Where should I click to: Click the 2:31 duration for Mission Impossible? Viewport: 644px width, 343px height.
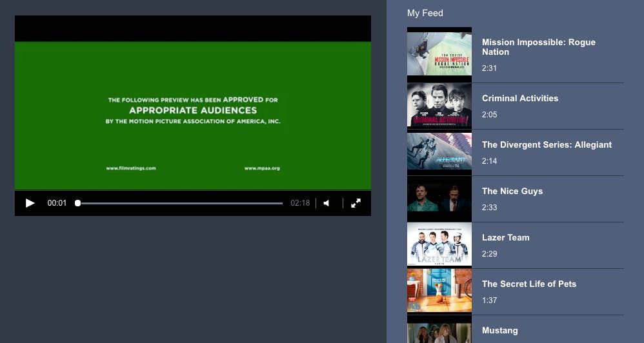[489, 68]
